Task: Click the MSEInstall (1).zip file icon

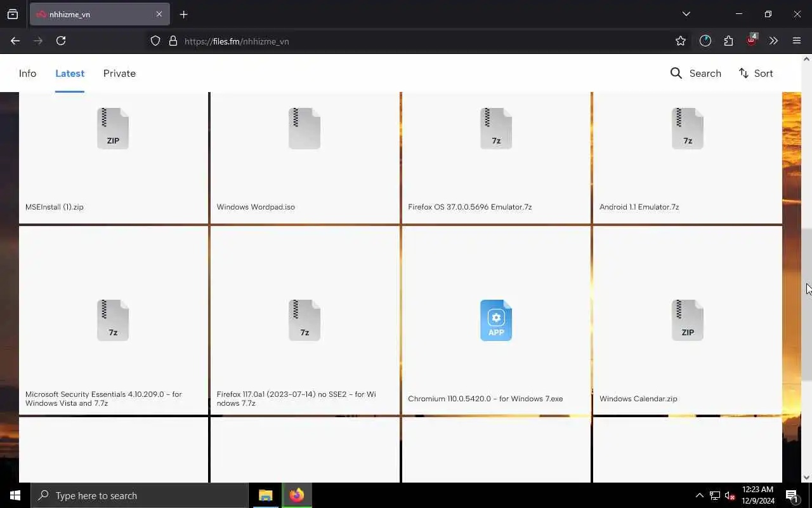Action: pyautogui.click(x=113, y=129)
